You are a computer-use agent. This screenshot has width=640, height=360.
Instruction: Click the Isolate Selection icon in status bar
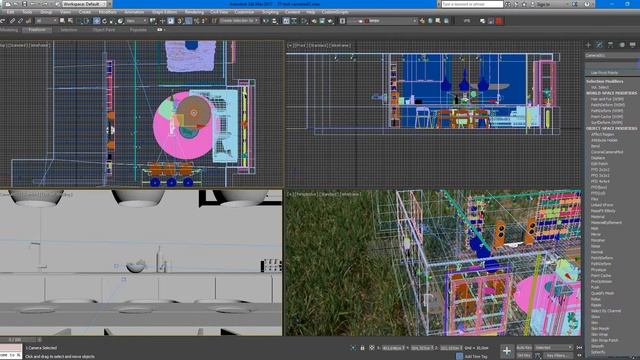pos(353,348)
